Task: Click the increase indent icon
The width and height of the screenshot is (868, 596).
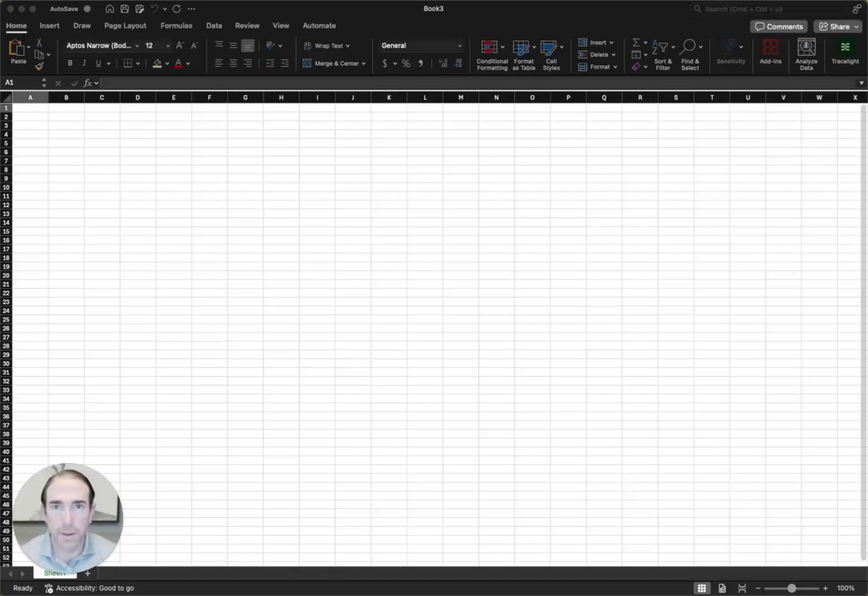Action: (x=284, y=63)
